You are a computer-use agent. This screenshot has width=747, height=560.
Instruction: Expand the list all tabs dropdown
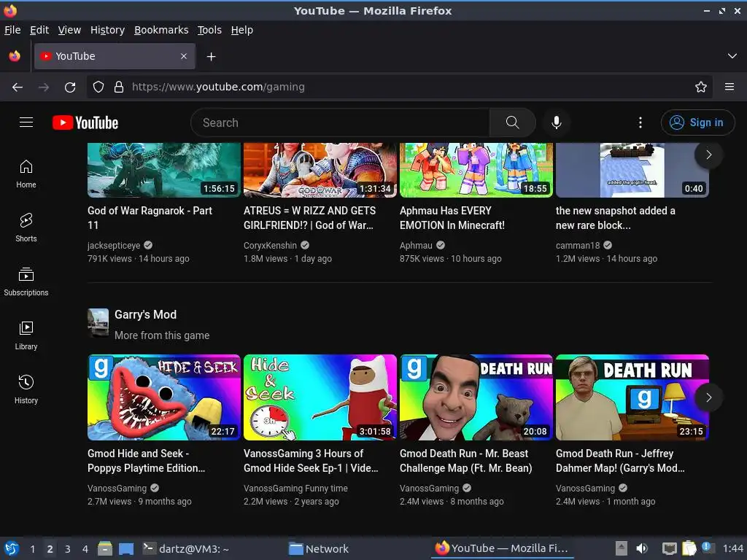(732, 56)
